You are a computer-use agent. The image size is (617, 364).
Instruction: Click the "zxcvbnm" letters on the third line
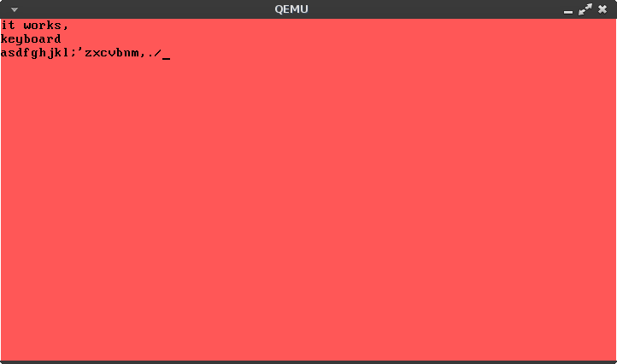pyautogui.click(x=112, y=53)
